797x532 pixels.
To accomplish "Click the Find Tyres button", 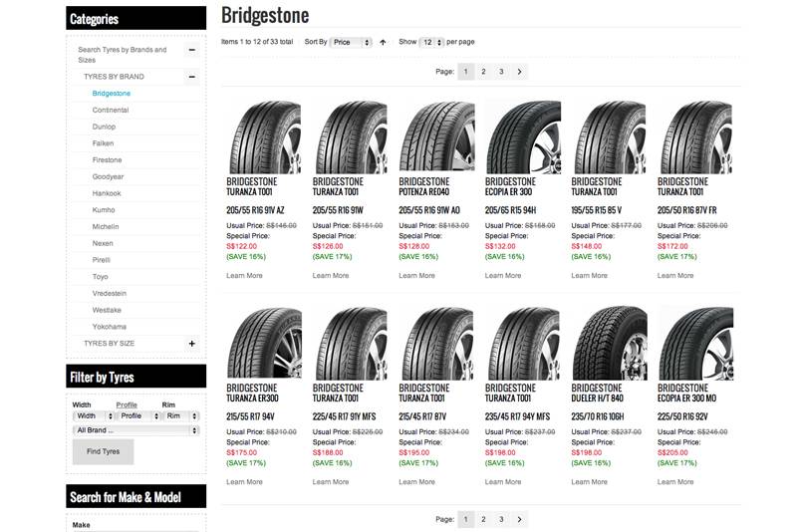I will [104, 451].
